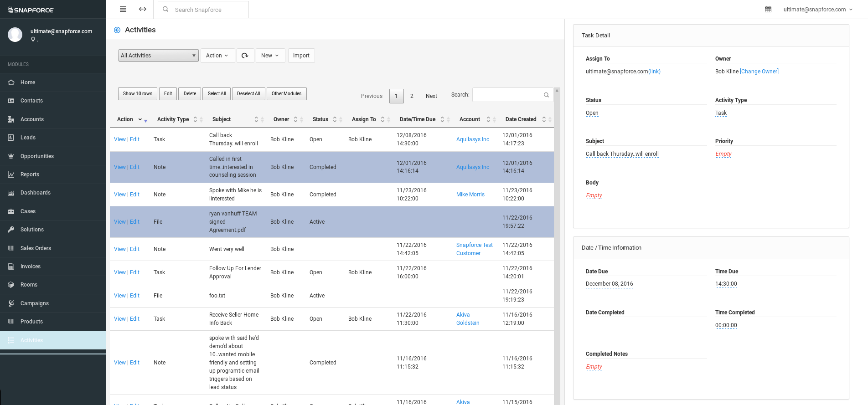Click the user avatar in sidebar
This screenshot has height=405, width=868.
15,35
